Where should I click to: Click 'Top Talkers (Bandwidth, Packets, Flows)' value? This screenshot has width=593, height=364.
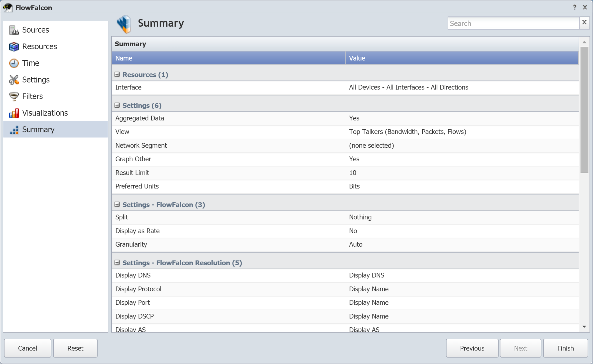point(408,132)
